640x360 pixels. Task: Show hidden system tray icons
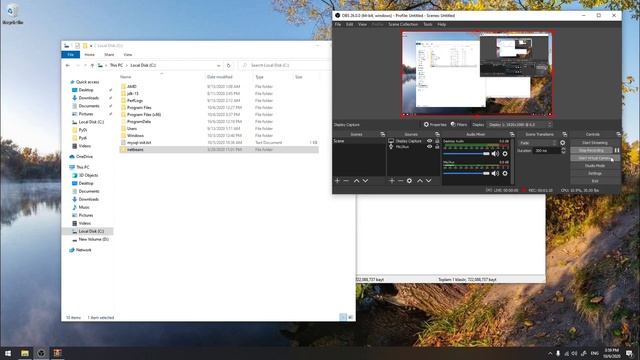tap(550, 353)
